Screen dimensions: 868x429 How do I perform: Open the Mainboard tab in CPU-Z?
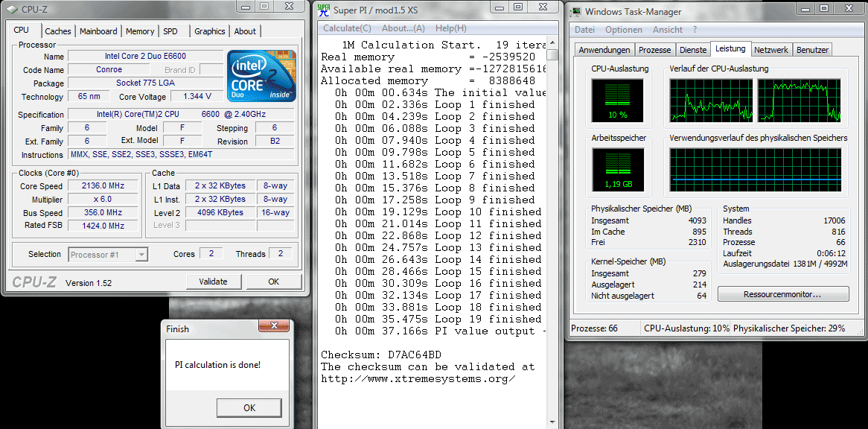pyautogui.click(x=98, y=31)
